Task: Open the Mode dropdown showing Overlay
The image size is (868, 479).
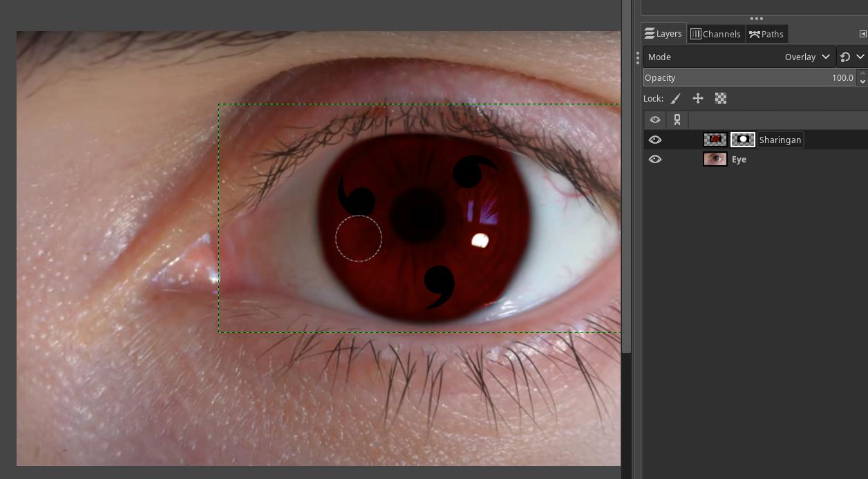Action: pos(738,57)
